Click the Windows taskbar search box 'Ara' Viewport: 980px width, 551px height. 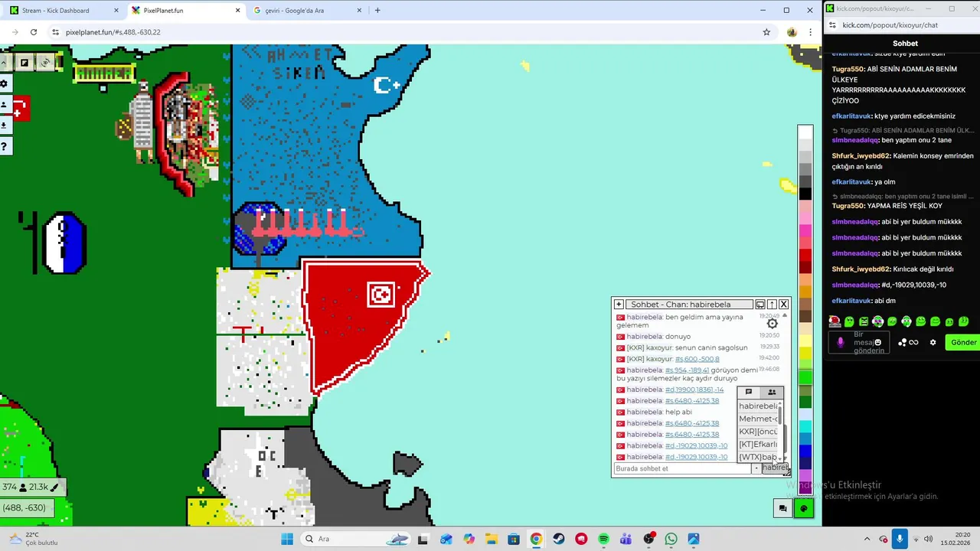[356, 539]
